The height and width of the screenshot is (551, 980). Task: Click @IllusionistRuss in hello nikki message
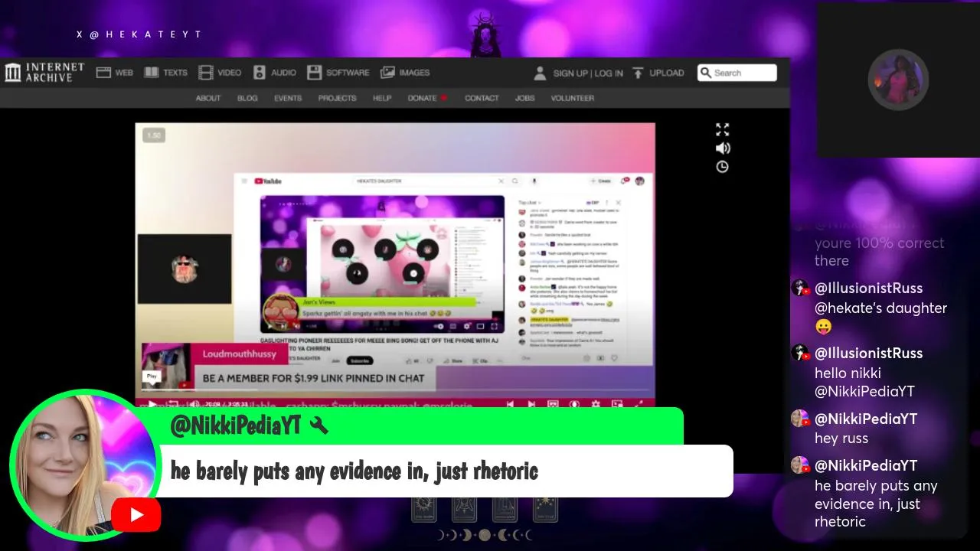[x=868, y=354]
